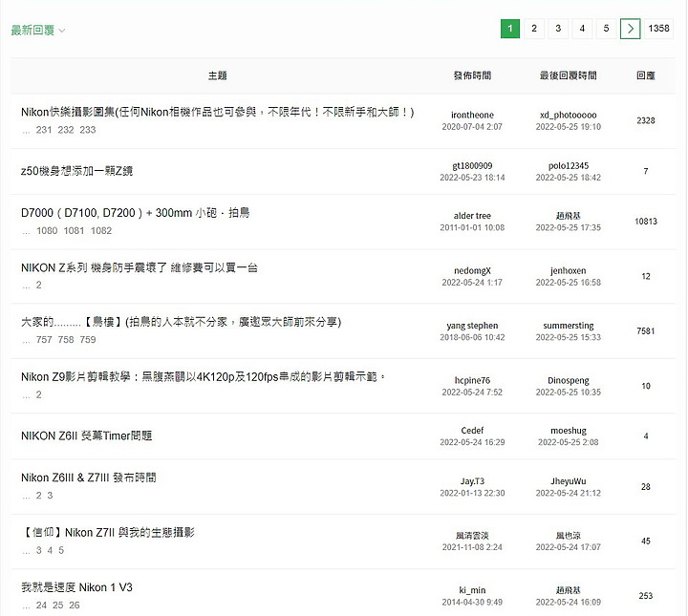Open page 26 of Nikon 1 V3 thread
This screenshot has width=688, height=616.
pyautogui.click(x=75, y=605)
